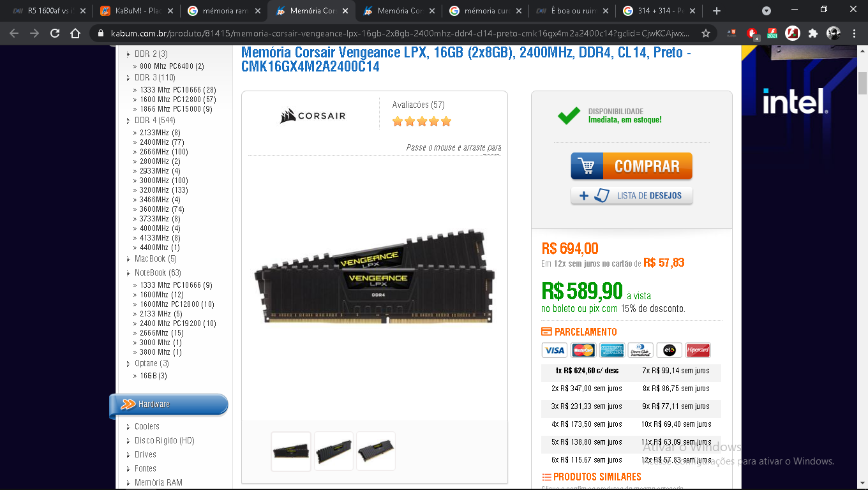Open the Chrome three-dot menu
The image size is (868, 490).
[x=854, y=33]
